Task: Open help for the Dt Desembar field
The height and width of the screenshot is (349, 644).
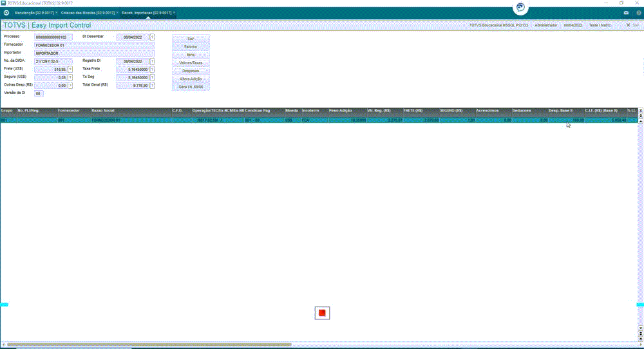Action: point(152,37)
